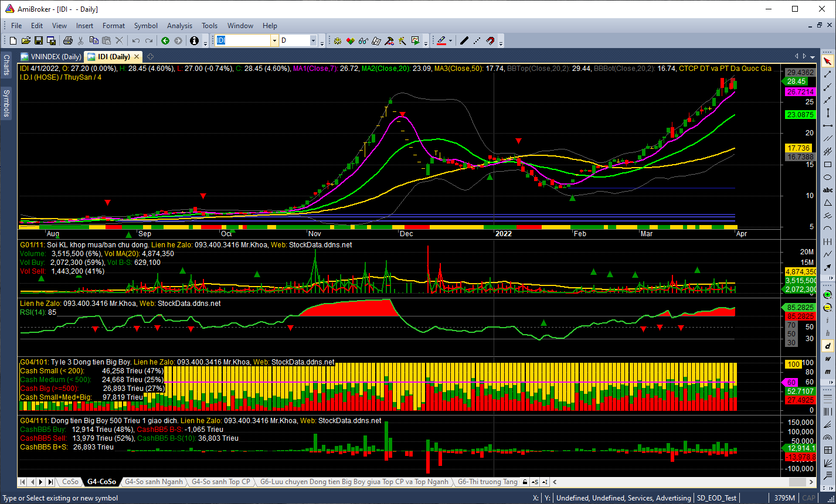Open the Formula Editor notepad icon

point(376,40)
